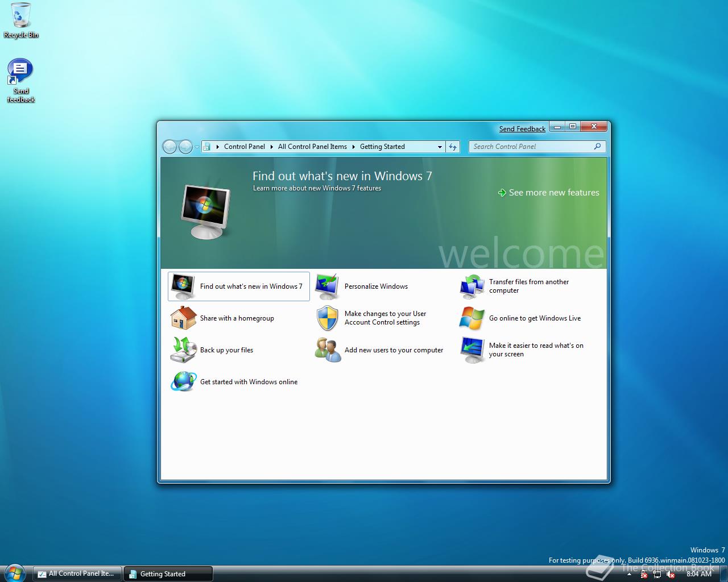The image size is (728, 582).
Task: Click the 8:04 AM taskbar clock
Action: coord(699,574)
